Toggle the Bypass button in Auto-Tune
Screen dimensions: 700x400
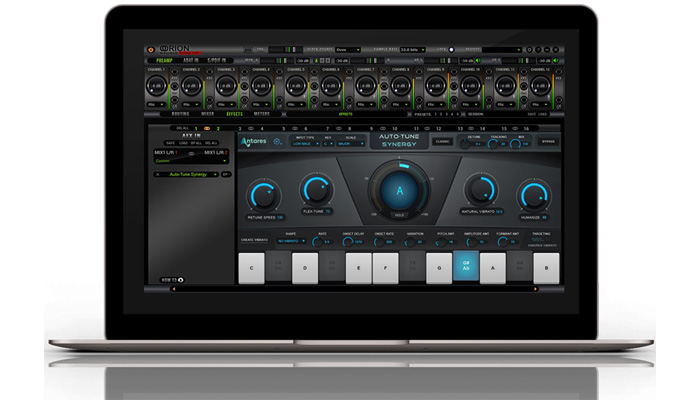coord(549,142)
